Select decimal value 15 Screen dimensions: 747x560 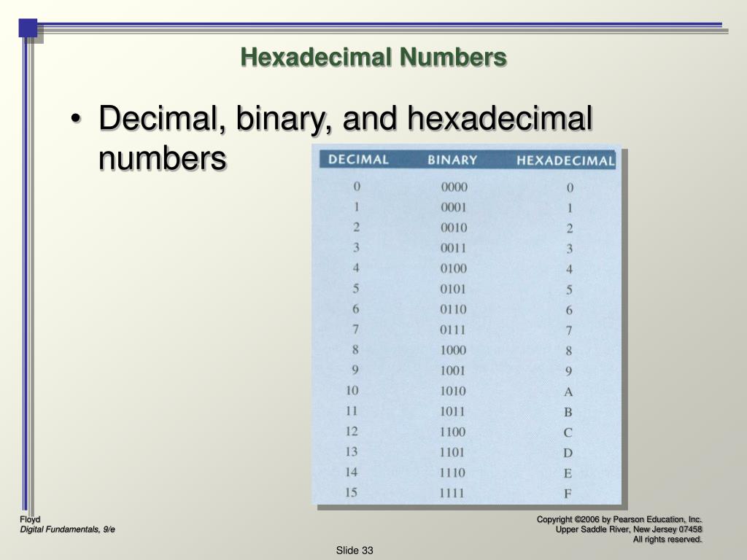[351, 493]
